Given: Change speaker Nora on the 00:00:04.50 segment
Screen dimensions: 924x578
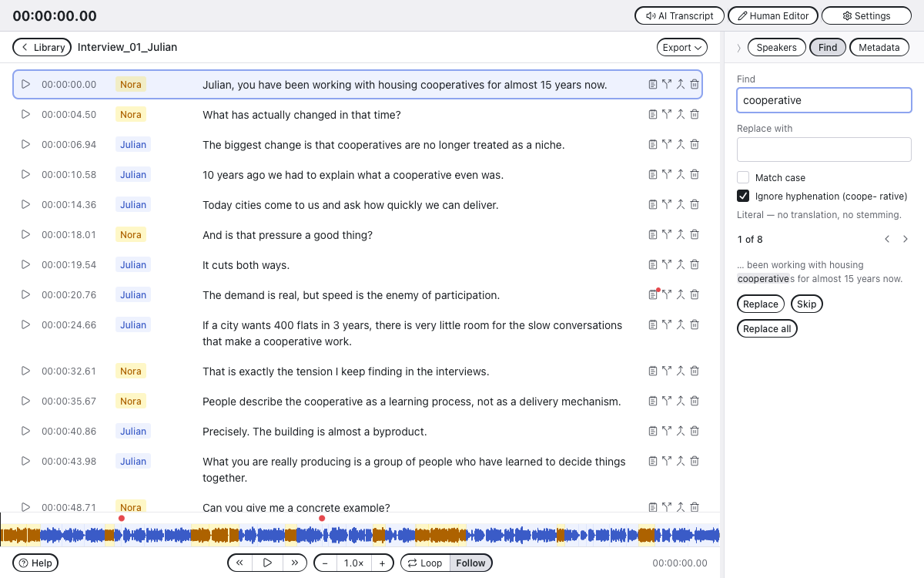Looking at the screenshot, I should pos(131,114).
